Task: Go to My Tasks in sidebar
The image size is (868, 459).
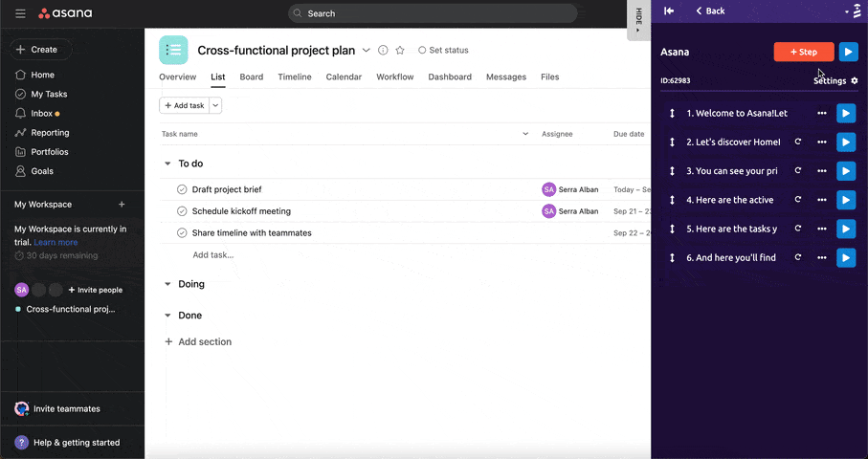Action: (x=41, y=94)
